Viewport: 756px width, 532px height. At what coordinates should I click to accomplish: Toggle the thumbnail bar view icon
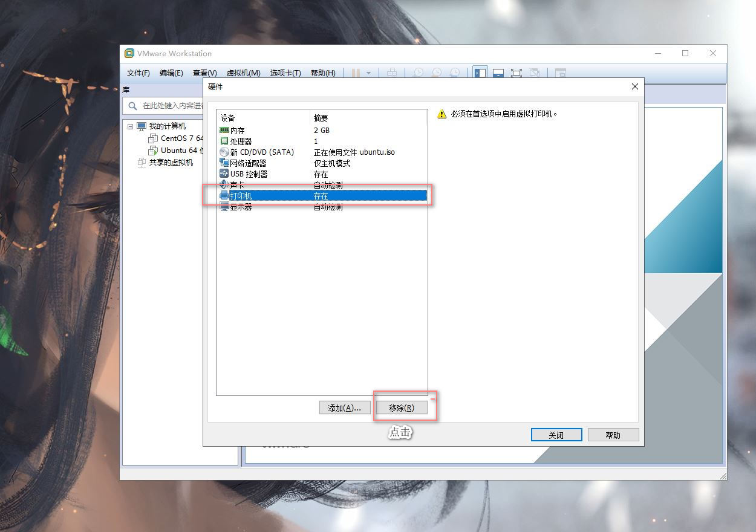(x=498, y=73)
